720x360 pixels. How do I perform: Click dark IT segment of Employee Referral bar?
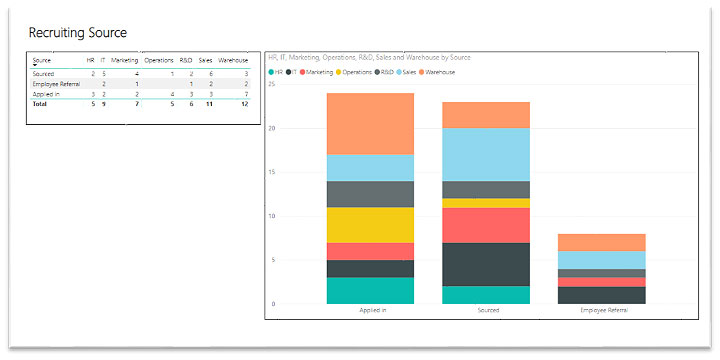point(602,295)
